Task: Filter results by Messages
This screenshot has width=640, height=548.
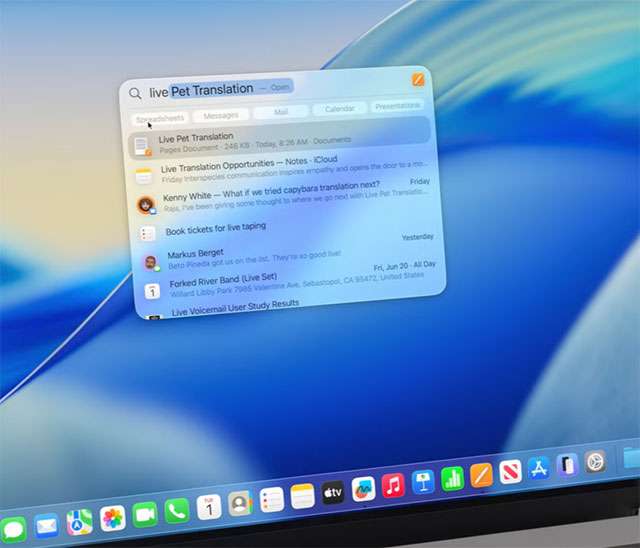Action: (221, 115)
